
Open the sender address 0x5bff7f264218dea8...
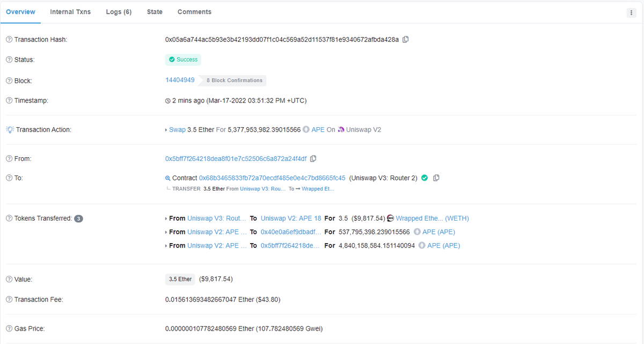pyautogui.click(x=236, y=159)
